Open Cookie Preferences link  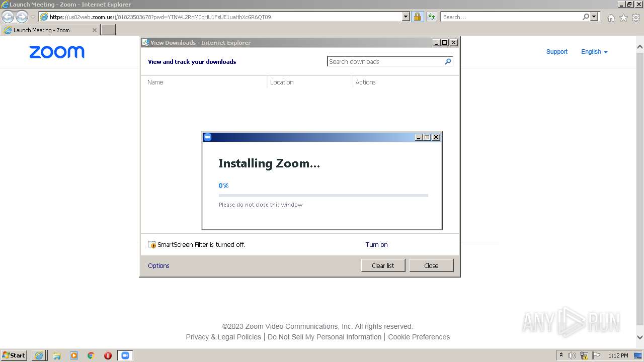click(x=419, y=337)
